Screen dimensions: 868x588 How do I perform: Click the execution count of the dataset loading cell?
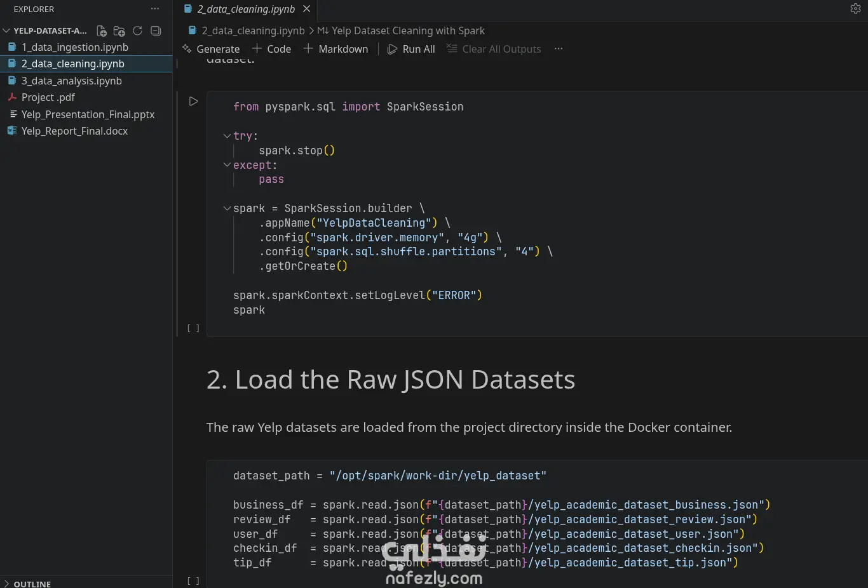pyautogui.click(x=193, y=581)
